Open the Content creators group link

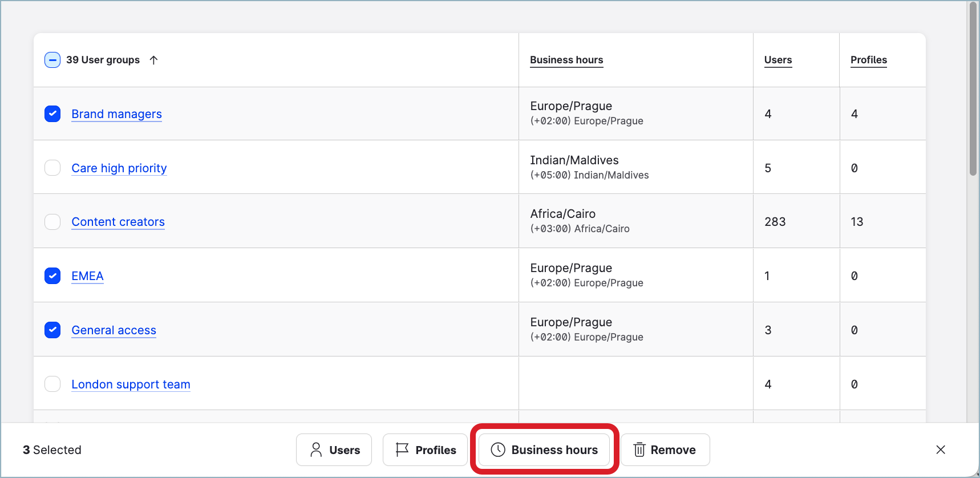tap(118, 222)
